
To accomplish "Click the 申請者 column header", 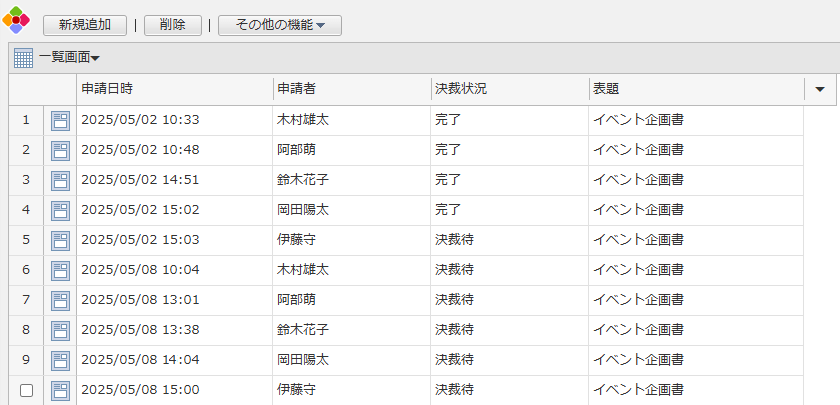I will coord(352,89).
